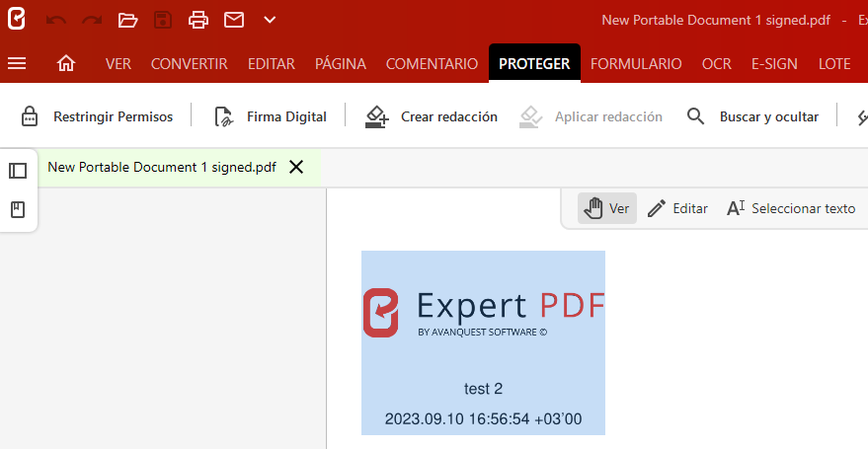Toggle the side panel icon
The width and height of the screenshot is (868, 449).
18,171
